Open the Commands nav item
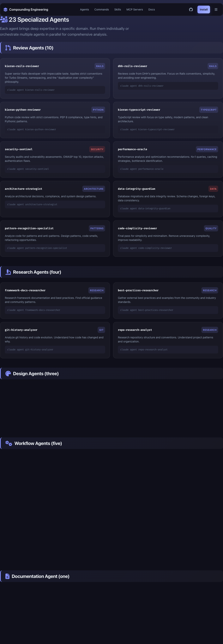 [101, 9]
